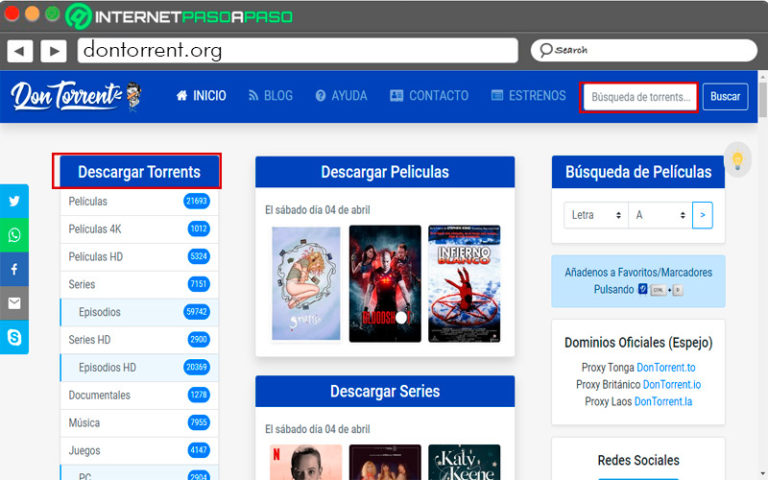Click the Descargar Torrents header
This screenshot has height=480, width=768.
140,172
